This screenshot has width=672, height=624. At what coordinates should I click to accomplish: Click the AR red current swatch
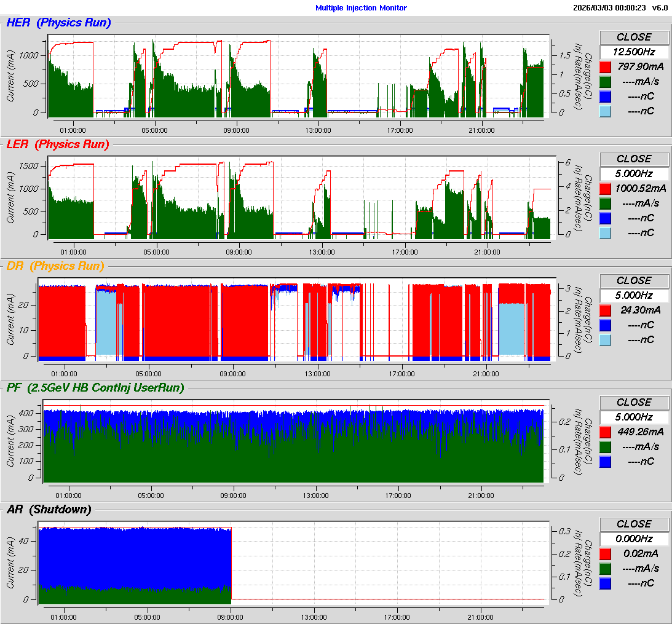[x=605, y=553]
